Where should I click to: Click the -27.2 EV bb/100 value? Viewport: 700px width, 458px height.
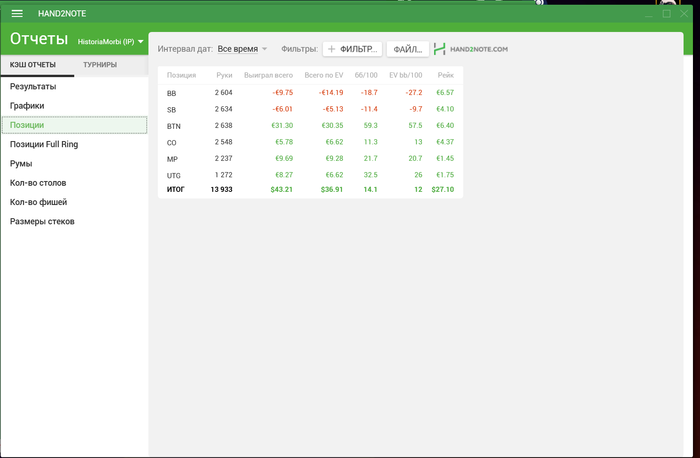(414, 92)
